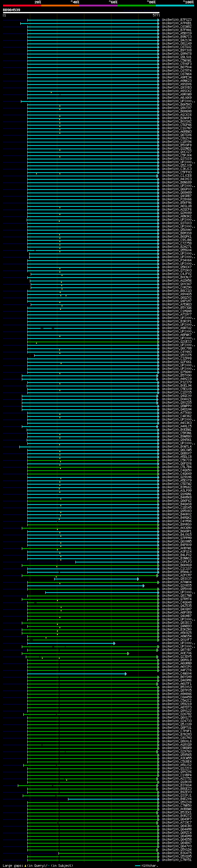
Task: Click the cyan ~100% identity legend bar
Action: click(175, 6)
